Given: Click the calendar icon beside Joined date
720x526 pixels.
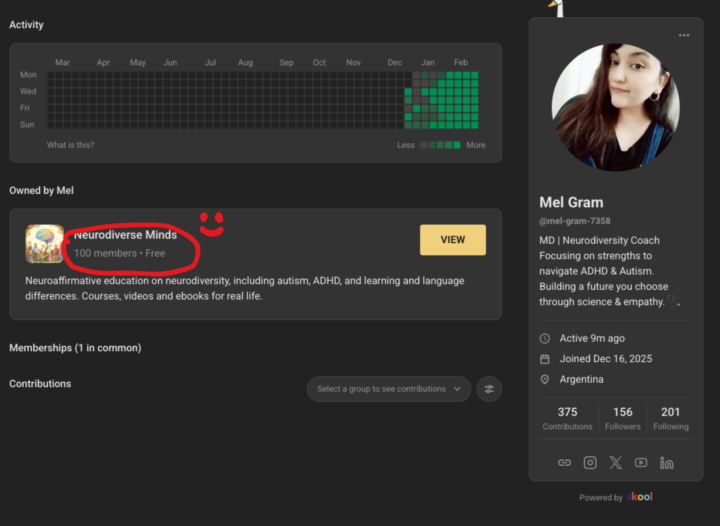Looking at the screenshot, I should pos(545,359).
